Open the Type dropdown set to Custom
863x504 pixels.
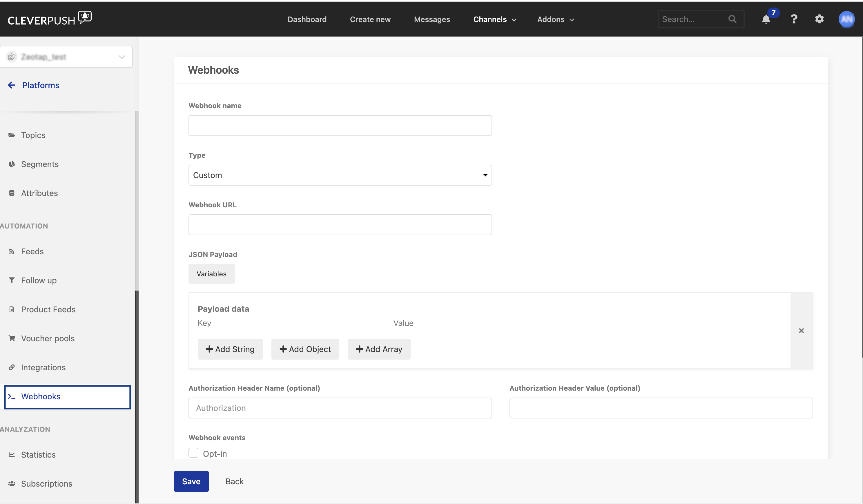[340, 175]
